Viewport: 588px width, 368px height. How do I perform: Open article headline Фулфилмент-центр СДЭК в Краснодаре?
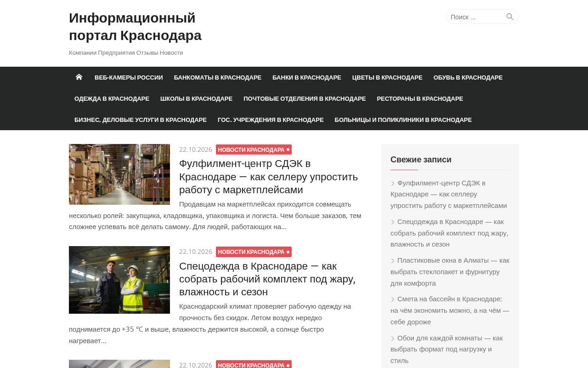pyautogui.click(x=268, y=177)
